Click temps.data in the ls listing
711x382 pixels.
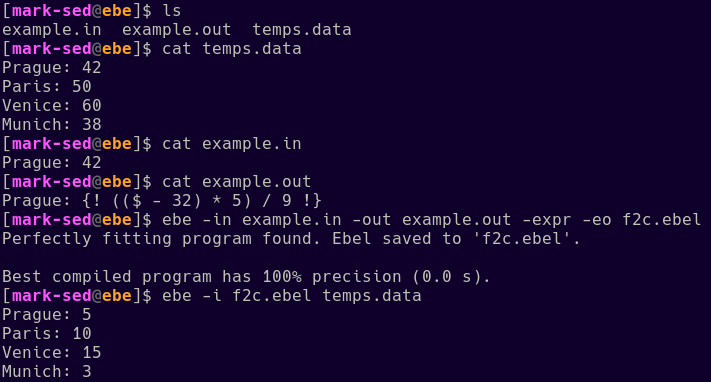(x=302, y=29)
